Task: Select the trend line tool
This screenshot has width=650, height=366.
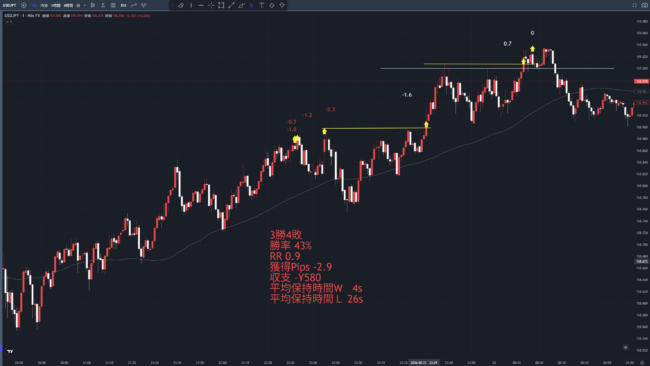Action: tap(231, 5)
